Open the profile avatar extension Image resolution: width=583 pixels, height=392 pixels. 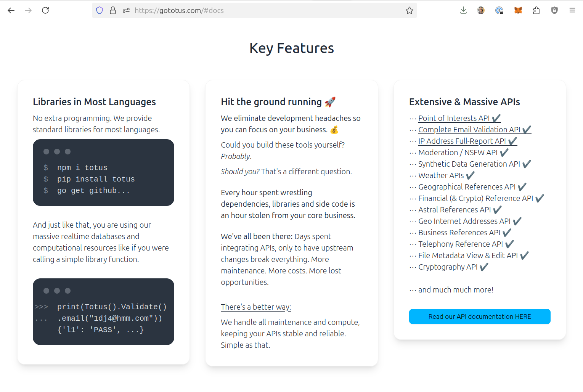pyautogui.click(x=481, y=10)
